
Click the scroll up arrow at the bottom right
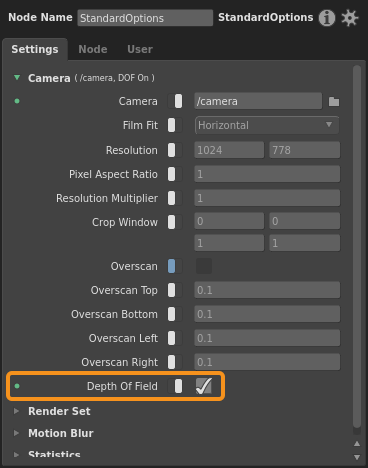click(x=357, y=444)
